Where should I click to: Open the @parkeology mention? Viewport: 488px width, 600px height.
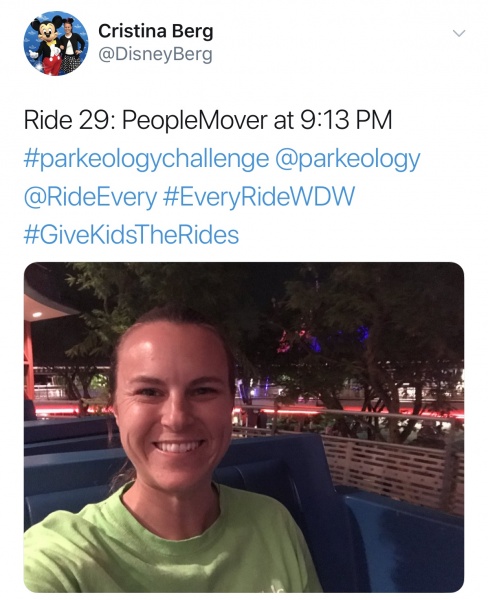(x=348, y=159)
